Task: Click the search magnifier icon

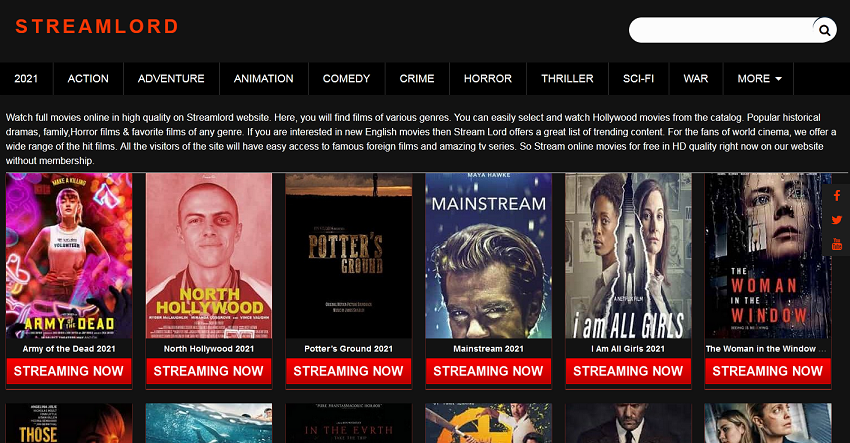Action: 824,30
